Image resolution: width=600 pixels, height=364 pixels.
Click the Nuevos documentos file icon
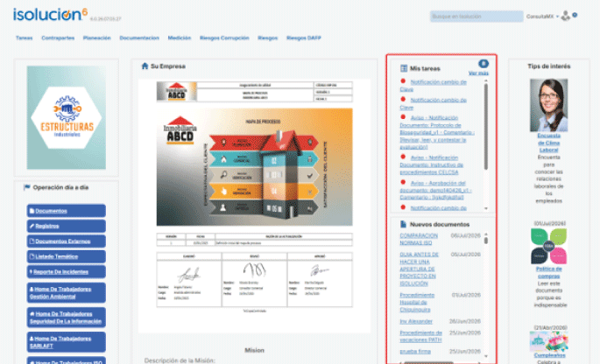[x=403, y=224]
